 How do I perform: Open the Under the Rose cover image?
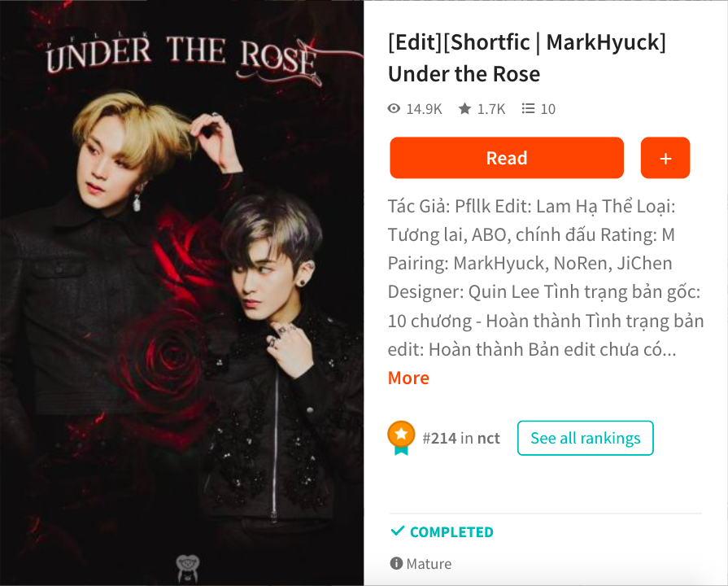click(x=181, y=293)
